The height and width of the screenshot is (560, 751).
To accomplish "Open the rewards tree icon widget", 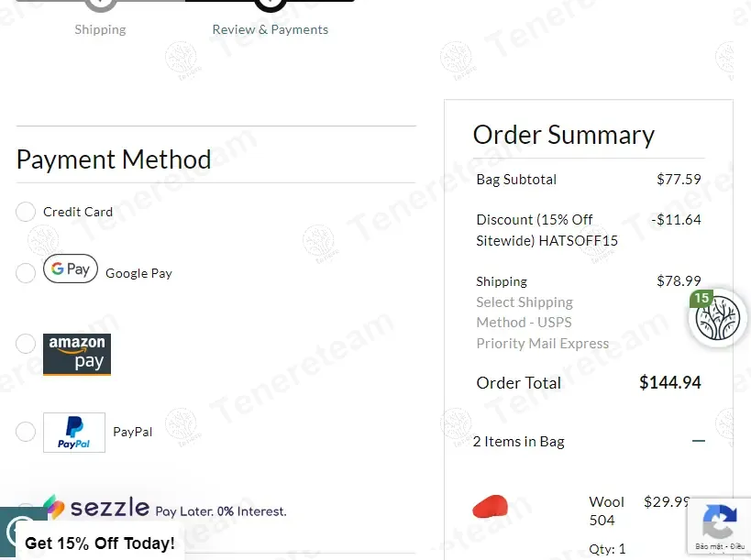I will point(718,319).
